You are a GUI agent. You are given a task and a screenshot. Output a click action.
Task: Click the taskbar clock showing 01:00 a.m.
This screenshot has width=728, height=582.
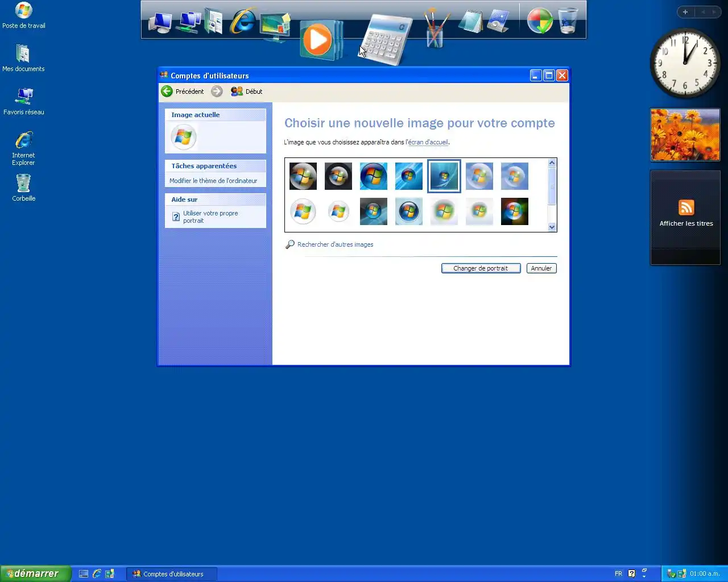coord(705,574)
